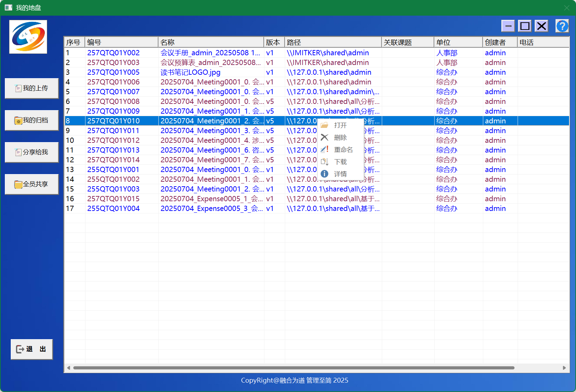Click file number 257QTQ01Y009
Viewport: 576px width, 392px height.
(x=113, y=111)
